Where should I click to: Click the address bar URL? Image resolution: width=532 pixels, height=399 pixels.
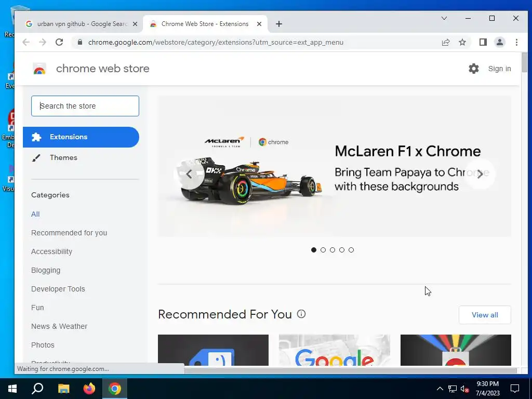216,43
